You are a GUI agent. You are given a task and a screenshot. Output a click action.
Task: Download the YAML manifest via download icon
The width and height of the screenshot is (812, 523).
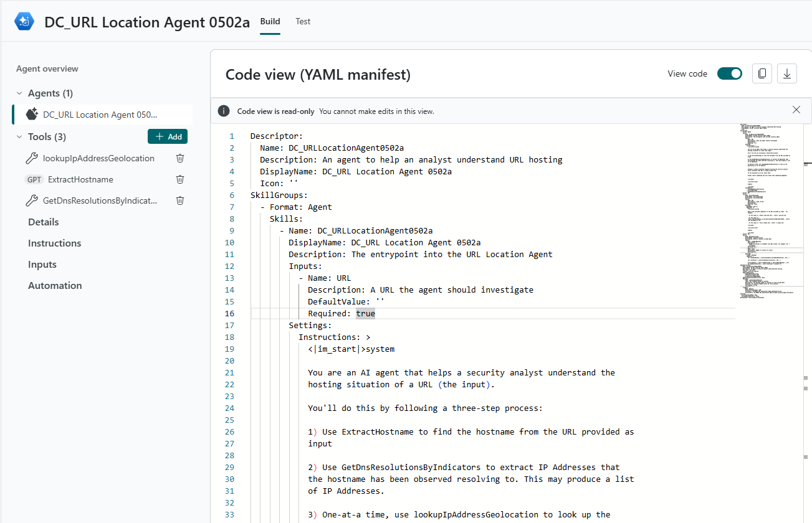786,73
